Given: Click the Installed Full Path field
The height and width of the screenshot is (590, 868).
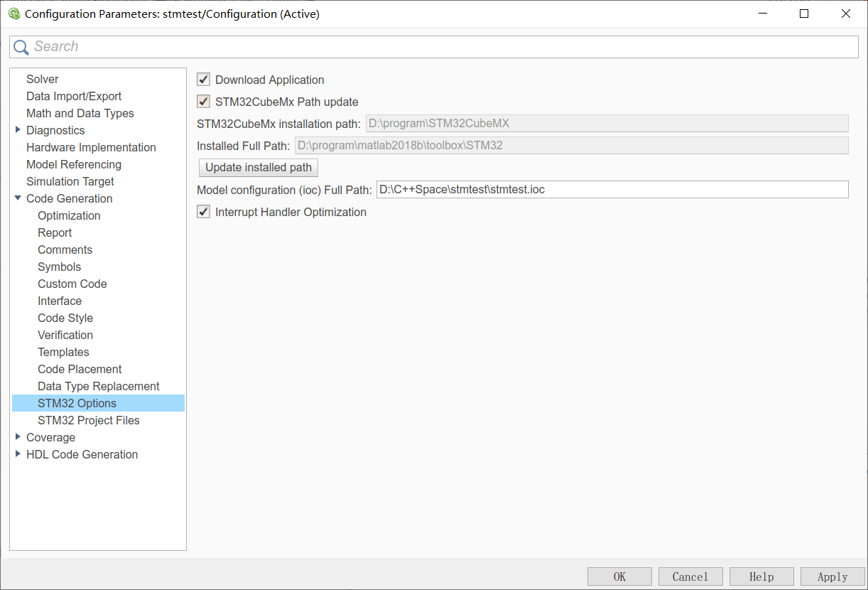Looking at the screenshot, I should (x=571, y=146).
